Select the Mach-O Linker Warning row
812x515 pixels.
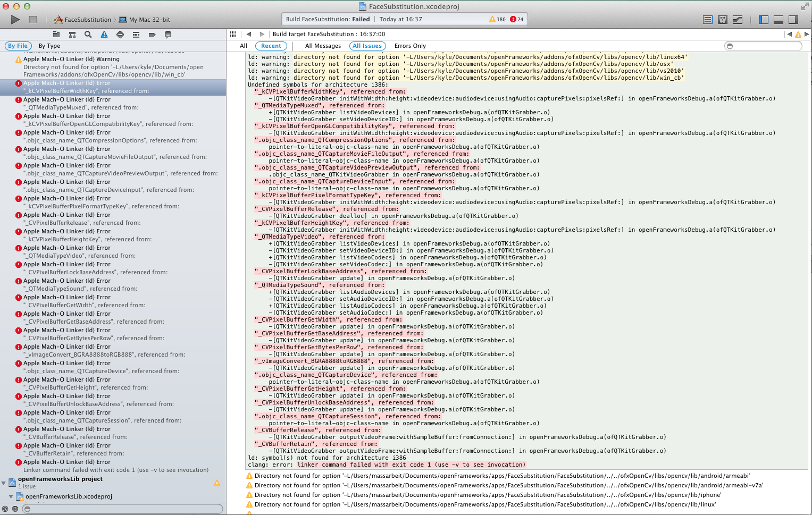coord(113,67)
